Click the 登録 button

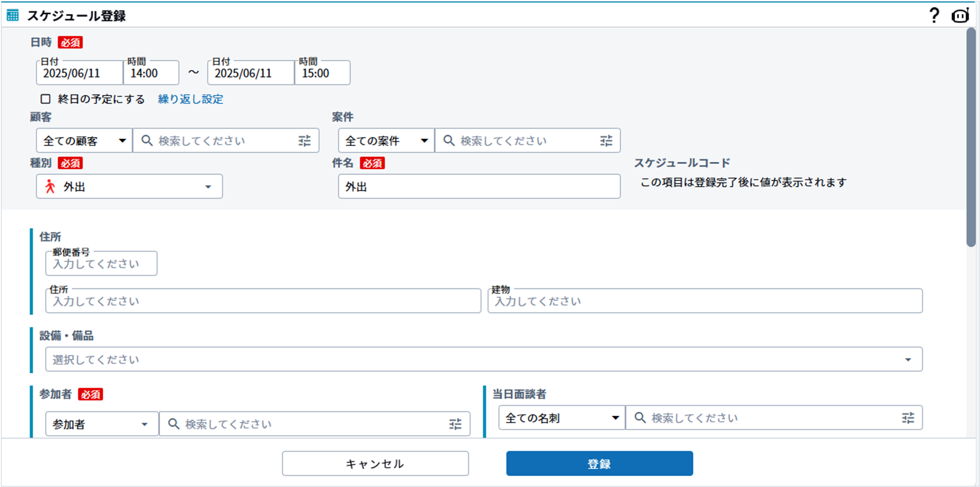coord(600,464)
